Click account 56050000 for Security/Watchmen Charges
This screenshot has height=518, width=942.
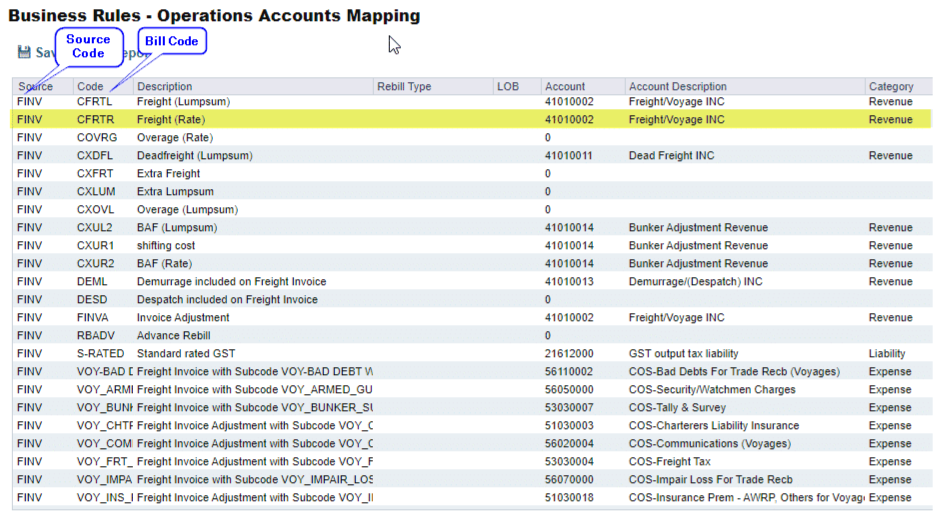coord(569,390)
